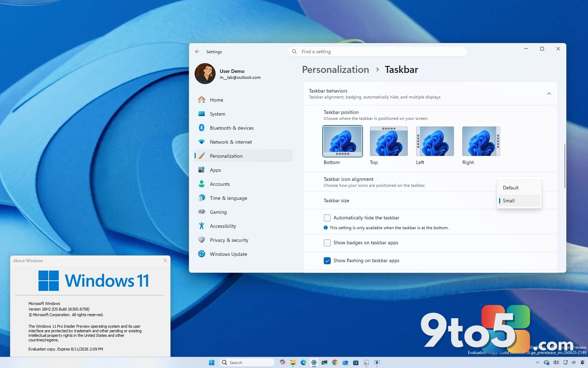Go to Accounts settings

(x=243, y=184)
